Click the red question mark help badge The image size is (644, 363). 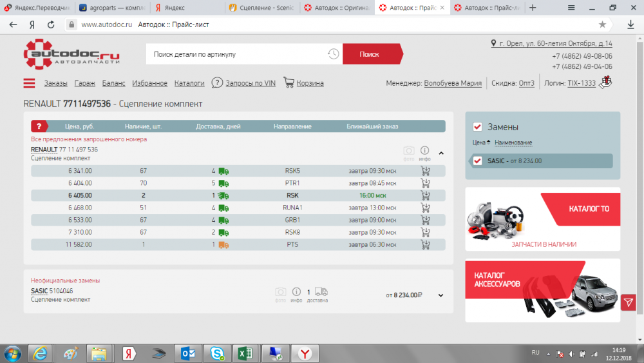(x=39, y=126)
